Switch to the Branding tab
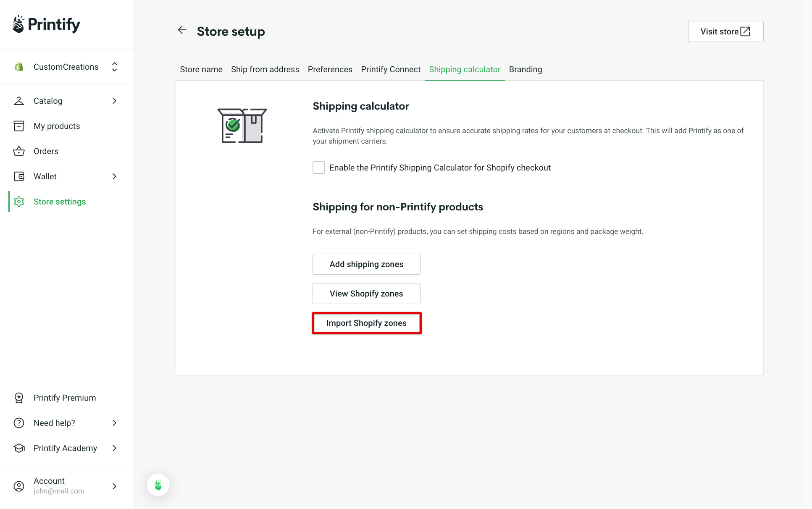This screenshot has width=812, height=509. click(526, 69)
